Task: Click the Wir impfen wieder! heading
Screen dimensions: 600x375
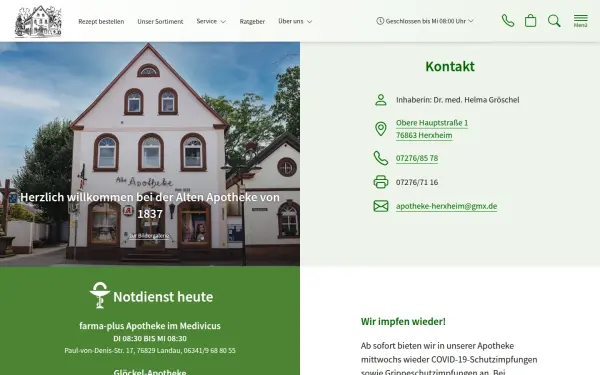Action: 403,321
